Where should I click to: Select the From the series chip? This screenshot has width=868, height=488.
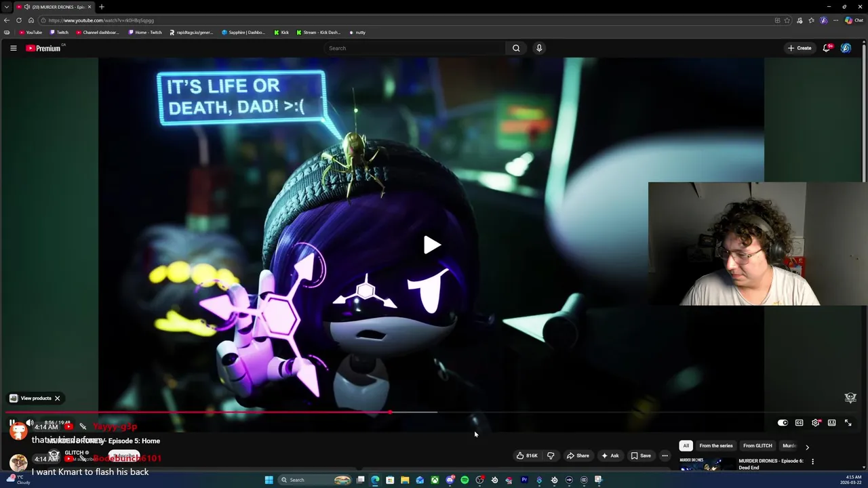pyautogui.click(x=716, y=446)
